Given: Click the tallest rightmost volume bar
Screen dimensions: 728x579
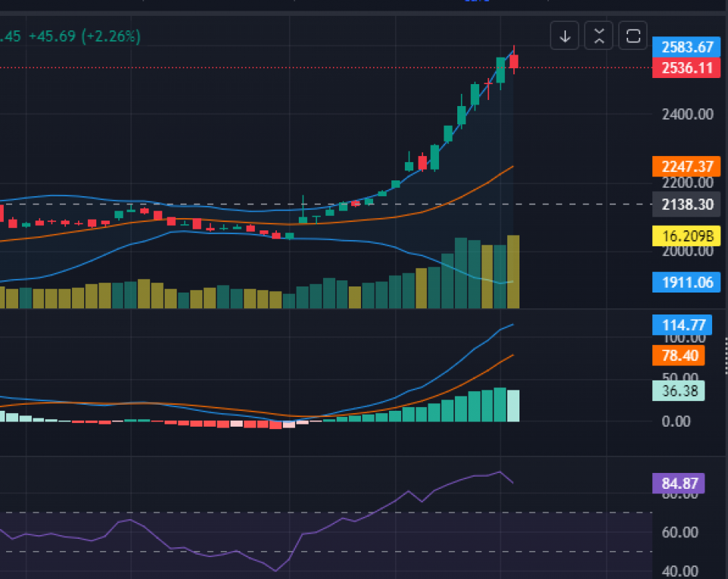Looking at the screenshot, I should (513, 272).
